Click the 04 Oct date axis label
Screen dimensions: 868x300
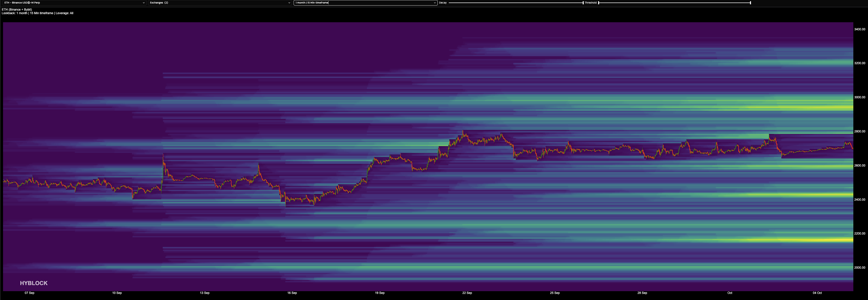click(817, 293)
